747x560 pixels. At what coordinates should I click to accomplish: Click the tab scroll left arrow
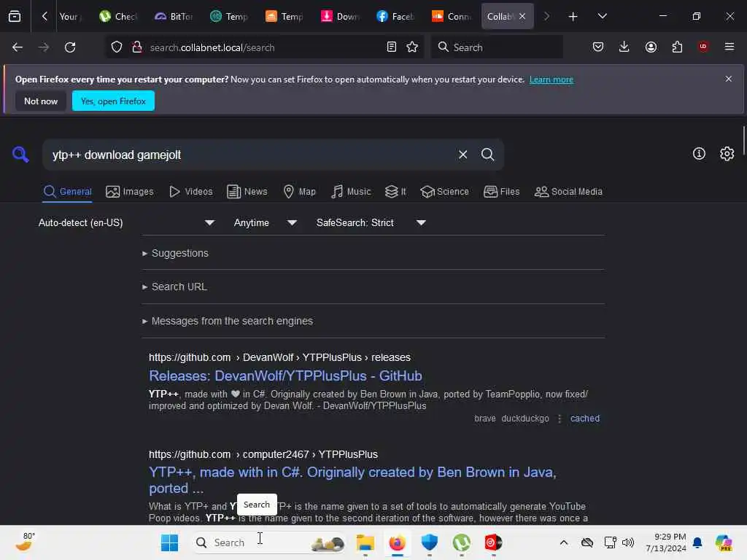pyautogui.click(x=44, y=16)
